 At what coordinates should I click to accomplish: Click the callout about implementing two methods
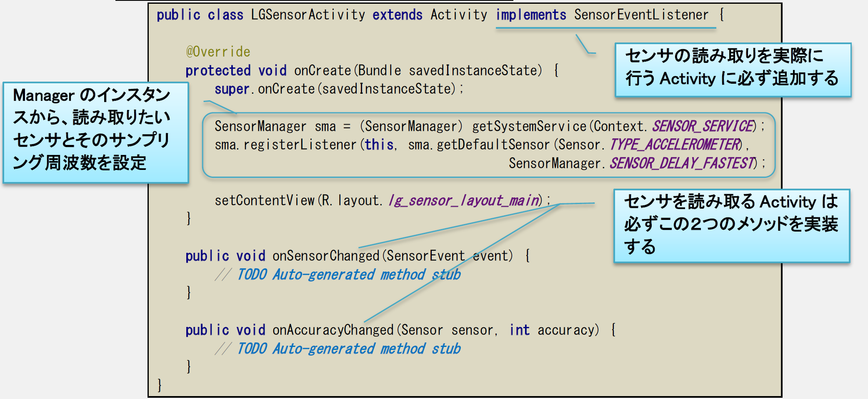[x=732, y=226]
